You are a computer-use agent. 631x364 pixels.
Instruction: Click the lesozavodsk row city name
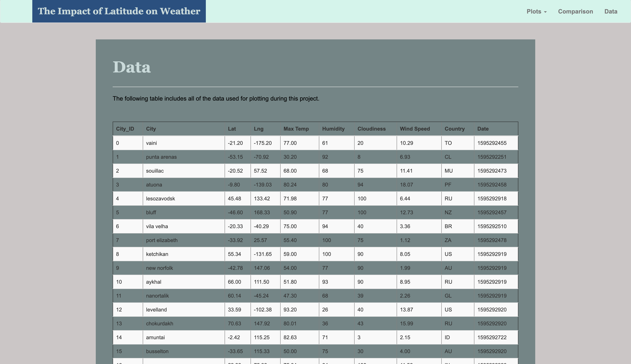coord(160,199)
